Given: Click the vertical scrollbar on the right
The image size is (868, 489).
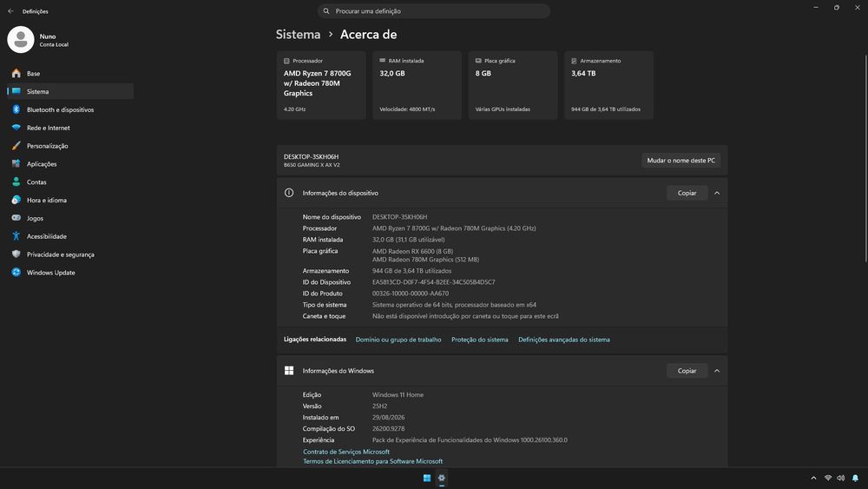Looking at the screenshot, I should coord(865,158).
